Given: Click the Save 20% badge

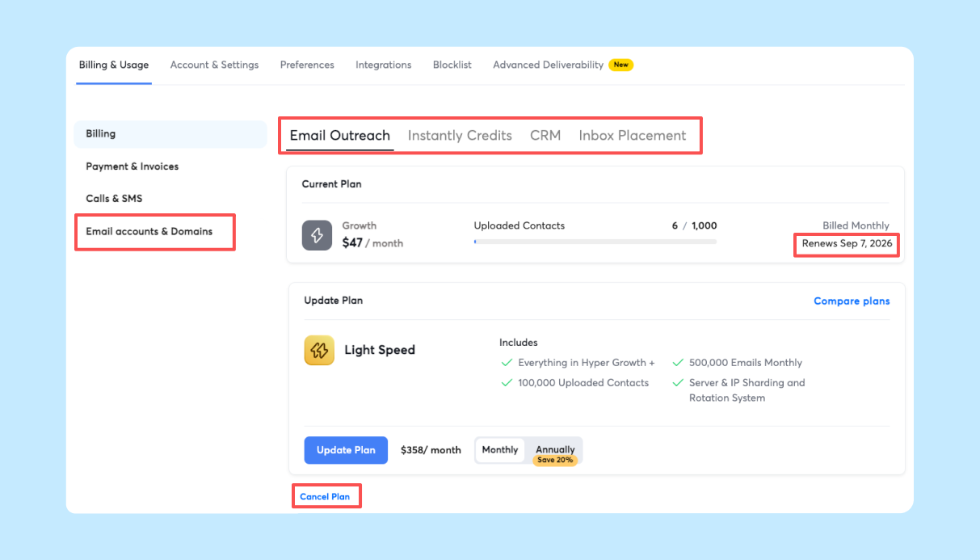Looking at the screenshot, I should 555,461.
